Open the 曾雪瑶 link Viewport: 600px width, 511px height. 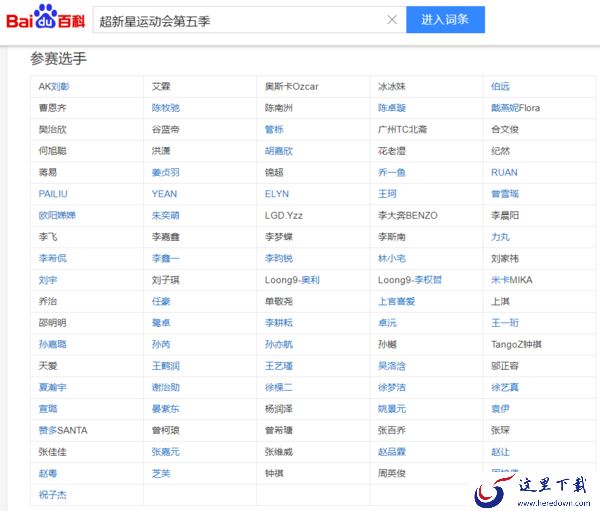click(505, 194)
